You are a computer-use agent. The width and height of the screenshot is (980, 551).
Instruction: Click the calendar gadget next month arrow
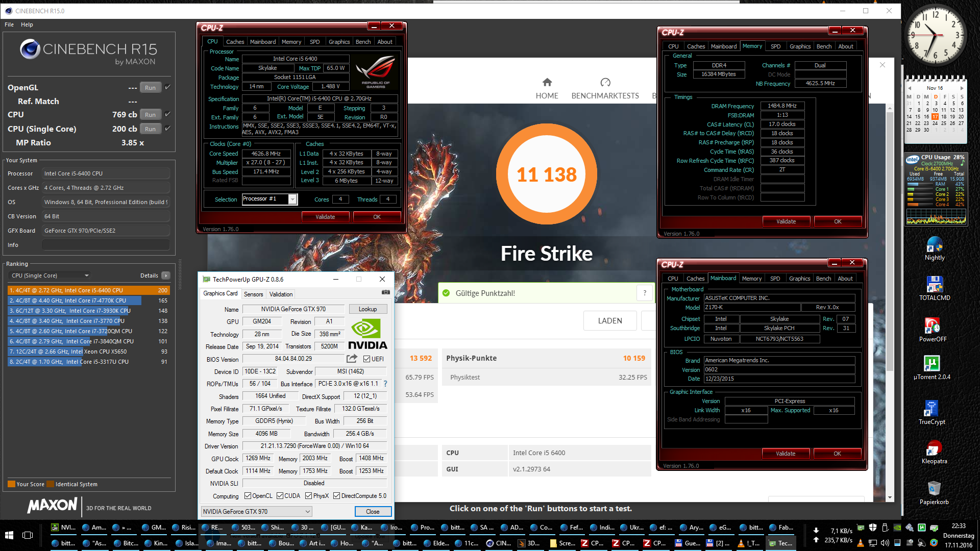coord(962,88)
